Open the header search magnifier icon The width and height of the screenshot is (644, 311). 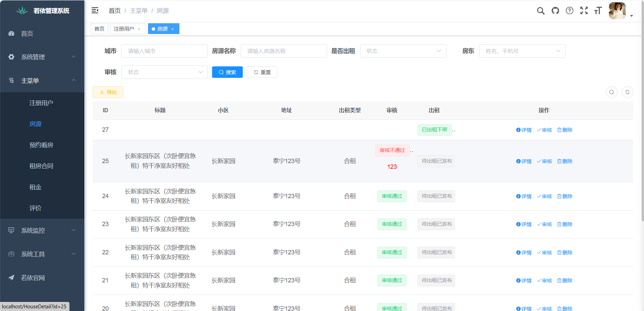point(541,11)
